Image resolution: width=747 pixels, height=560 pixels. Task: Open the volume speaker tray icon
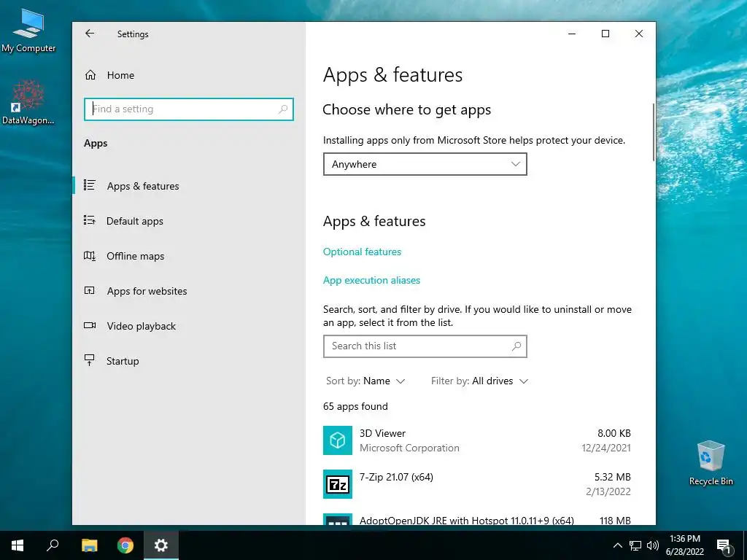click(653, 545)
